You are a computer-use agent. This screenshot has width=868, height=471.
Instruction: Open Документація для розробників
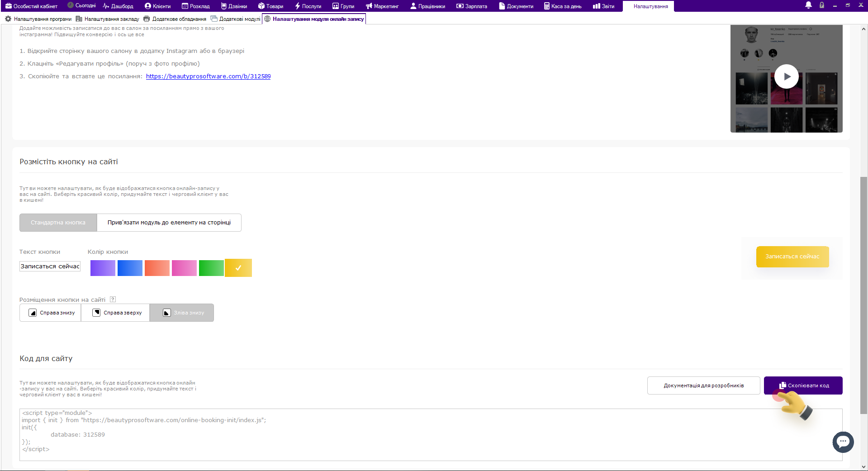tap(703, 385)
